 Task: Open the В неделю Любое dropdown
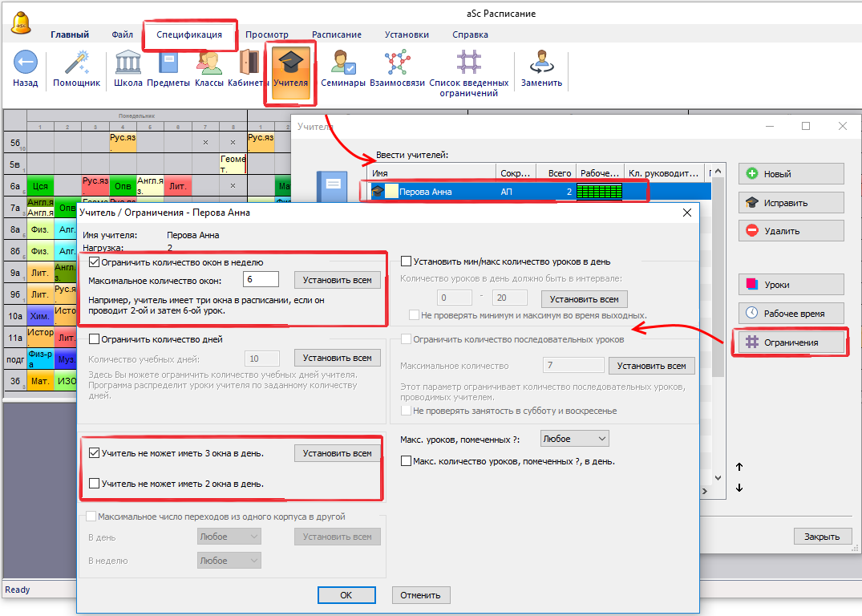(x=229, y=561)
